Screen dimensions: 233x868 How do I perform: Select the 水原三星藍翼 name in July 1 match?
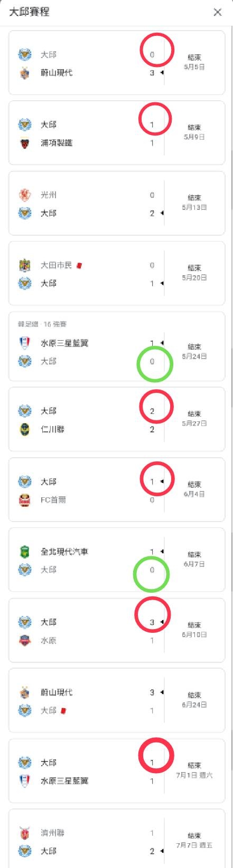click(x=64, y=781)
